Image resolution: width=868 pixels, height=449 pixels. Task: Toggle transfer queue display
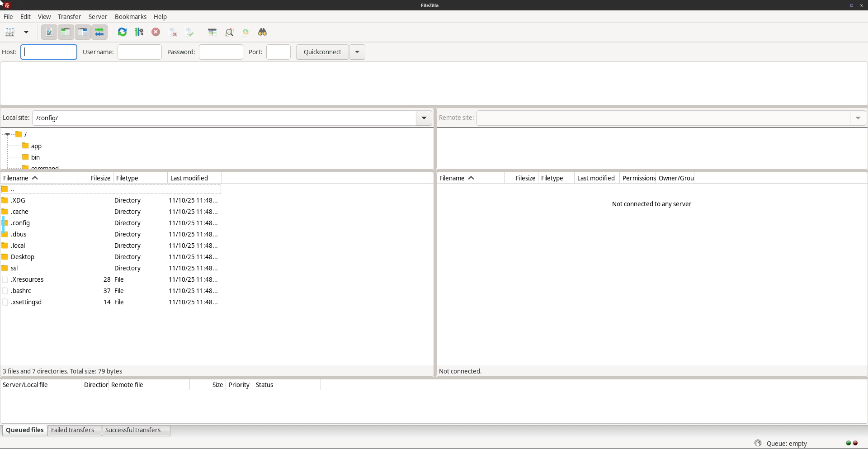(99, 32)
